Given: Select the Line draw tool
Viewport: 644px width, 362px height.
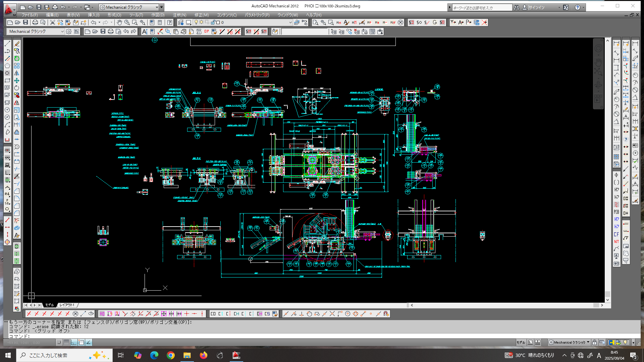Looking at the screenshot, I should [7, 44].
